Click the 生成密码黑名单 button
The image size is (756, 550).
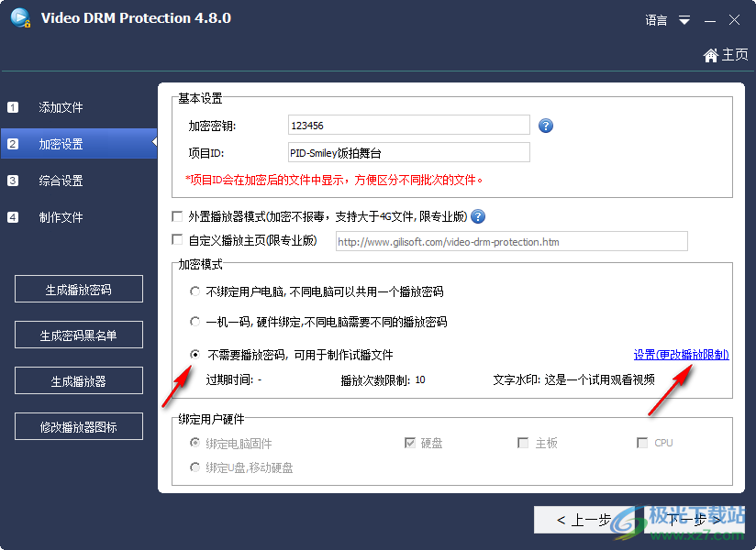click(x=79, y=335)
